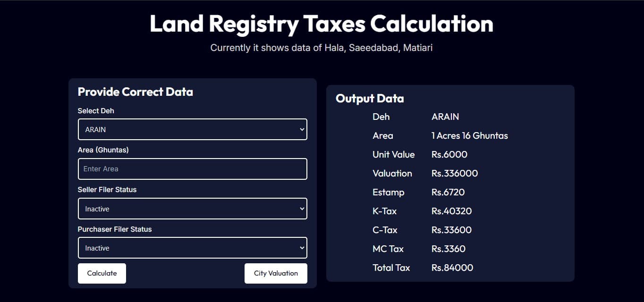Viewport: 644px width, 302px height.
Task: Click the Inactive option under Seller Filer Status
Action: (96, 209)
